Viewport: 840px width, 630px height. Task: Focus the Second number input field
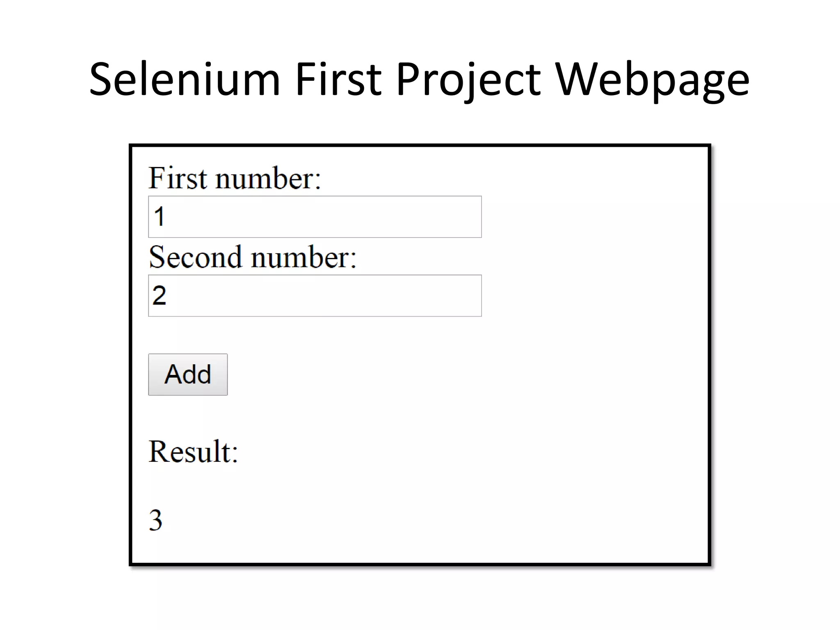pyautogui.click(x=315, y=295)
